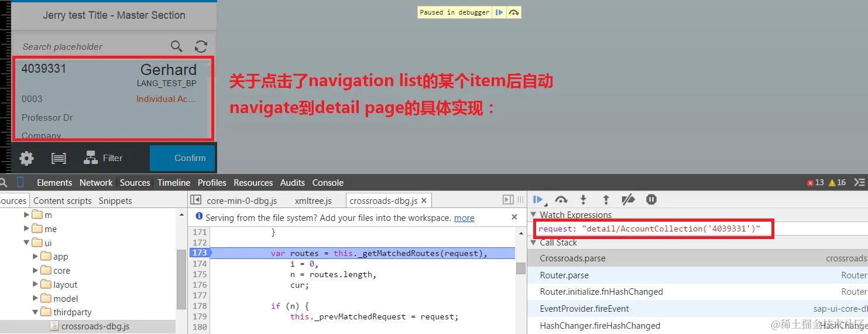This screenshot has width=868, height=334.
Task: Hide the debugger sidebar with toggle icon
Action: [x=508, y=200]
